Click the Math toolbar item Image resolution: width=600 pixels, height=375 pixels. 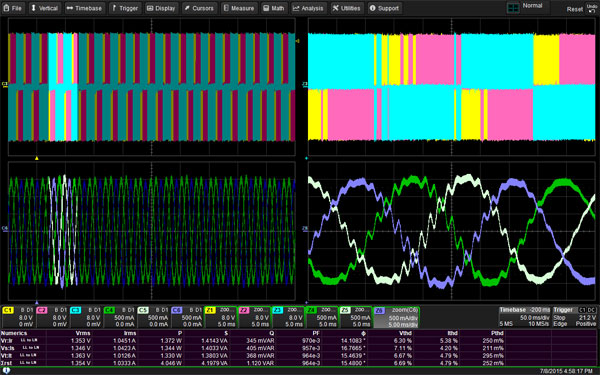click(274, 8)
